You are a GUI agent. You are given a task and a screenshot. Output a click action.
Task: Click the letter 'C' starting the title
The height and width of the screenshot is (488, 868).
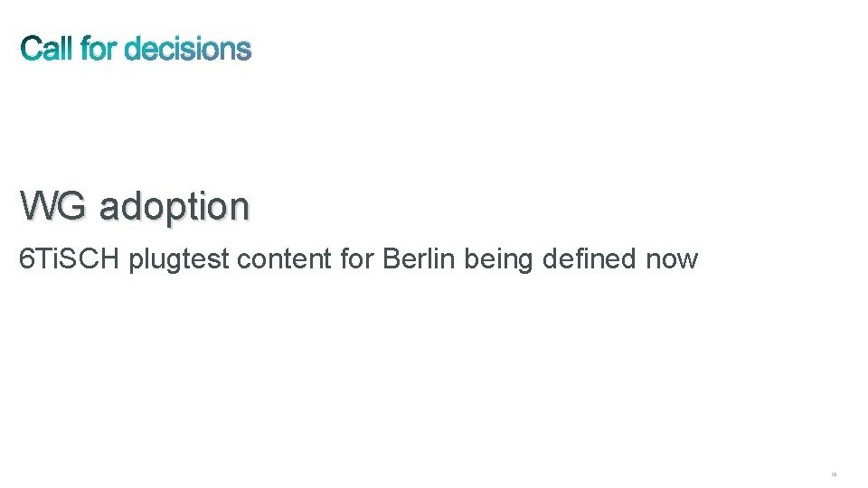[31, 49]
